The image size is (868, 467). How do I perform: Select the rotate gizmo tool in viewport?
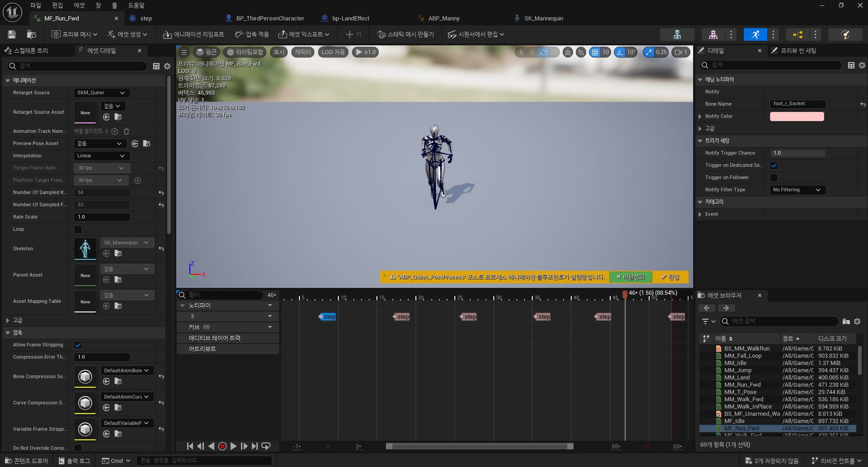(x=543, y=52)
